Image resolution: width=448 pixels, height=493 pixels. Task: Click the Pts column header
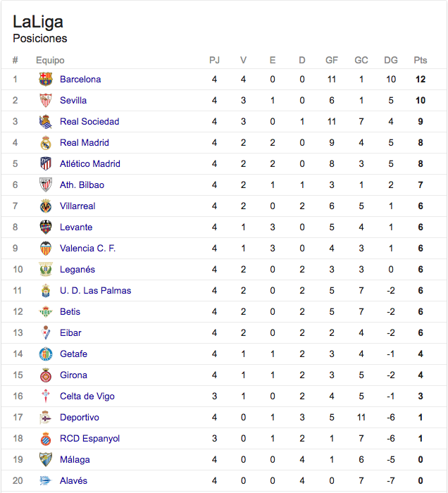click(421, 60)
